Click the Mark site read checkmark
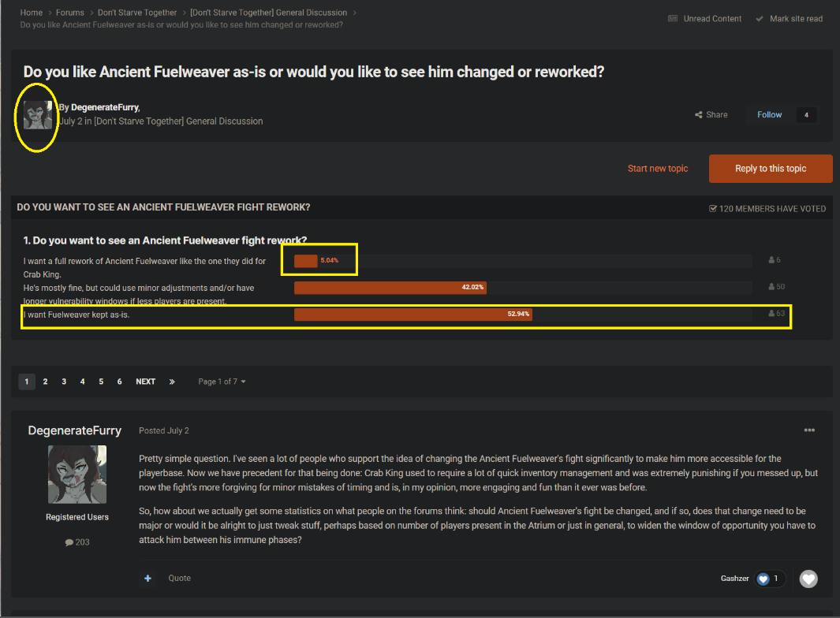Screen dimensions: 840x618 tap(760, 19)
